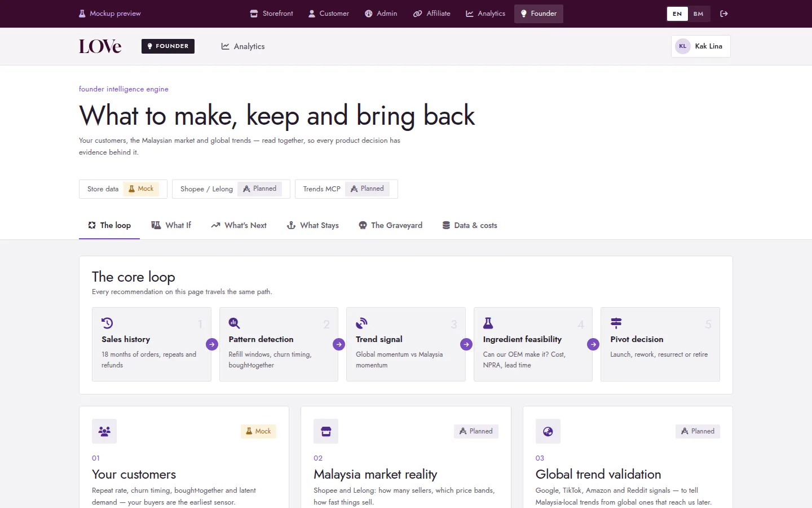Click the Ingredient feasibility flask icon

tap(488, 323)
